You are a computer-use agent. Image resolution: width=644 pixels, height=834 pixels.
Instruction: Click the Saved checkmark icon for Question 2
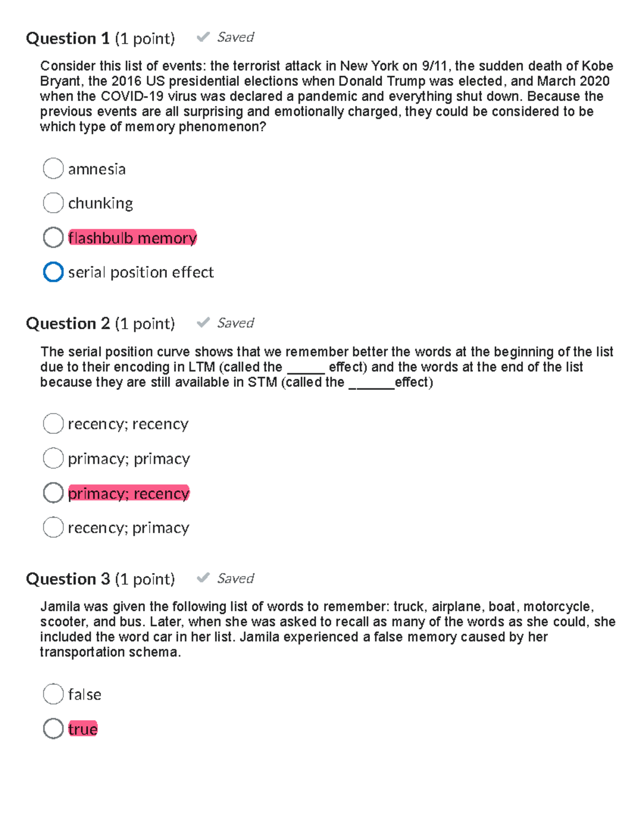tap(203, 322)
